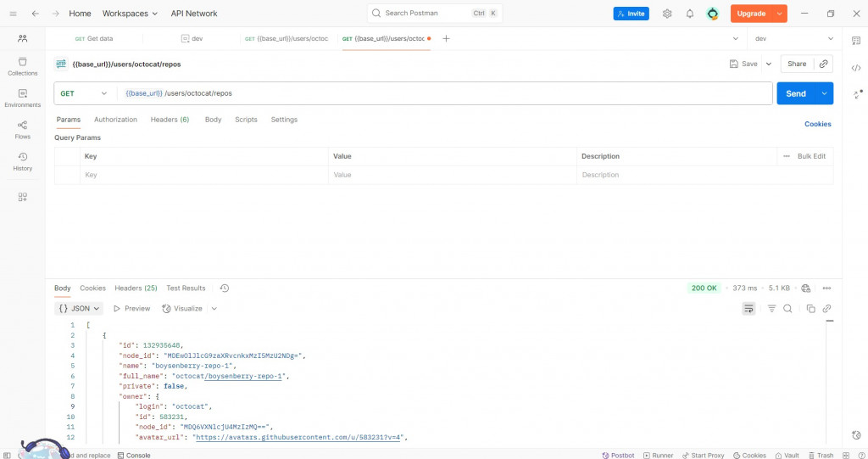Open the network info globe icon
This screenshot has height=459, width=868.
pos(806,288)
